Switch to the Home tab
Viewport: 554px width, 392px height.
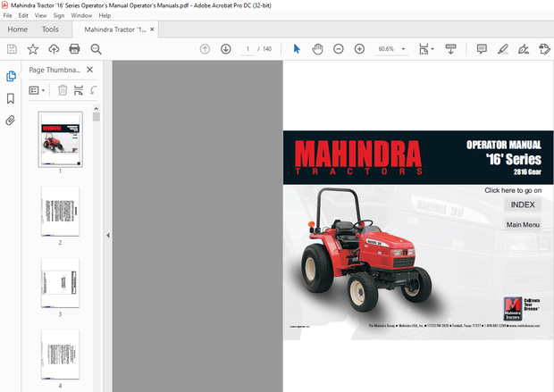tap(18, 29)
